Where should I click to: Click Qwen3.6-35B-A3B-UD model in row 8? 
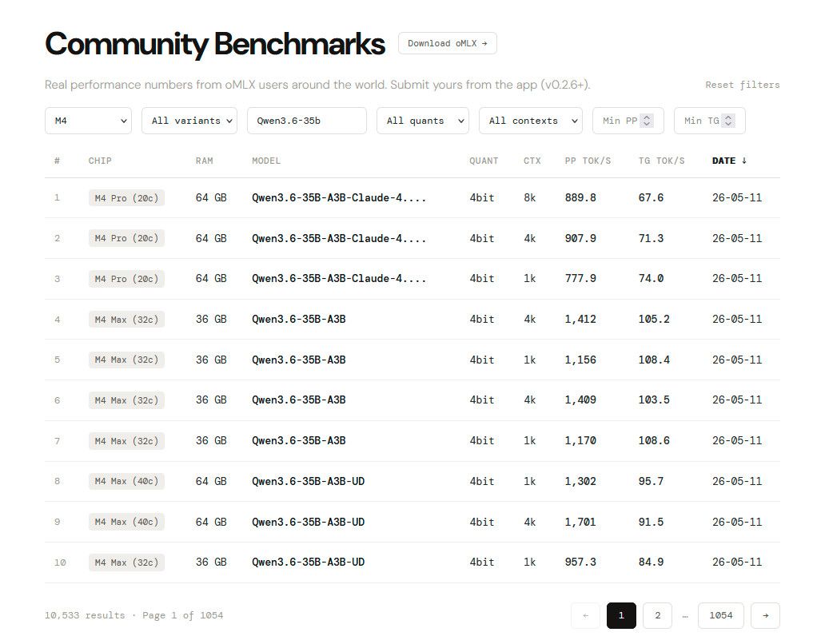308,481
